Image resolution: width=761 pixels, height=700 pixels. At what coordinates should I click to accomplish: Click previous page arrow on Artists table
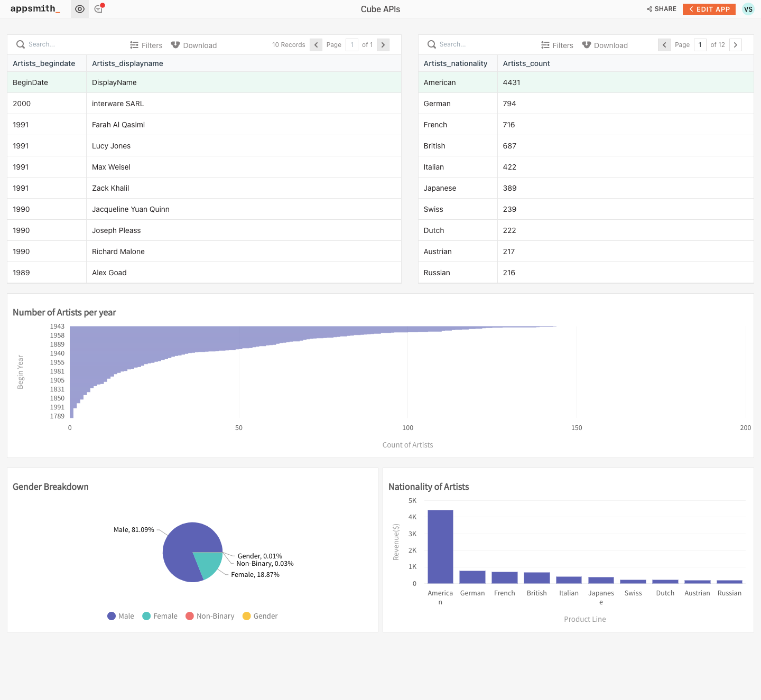(315, 45)
